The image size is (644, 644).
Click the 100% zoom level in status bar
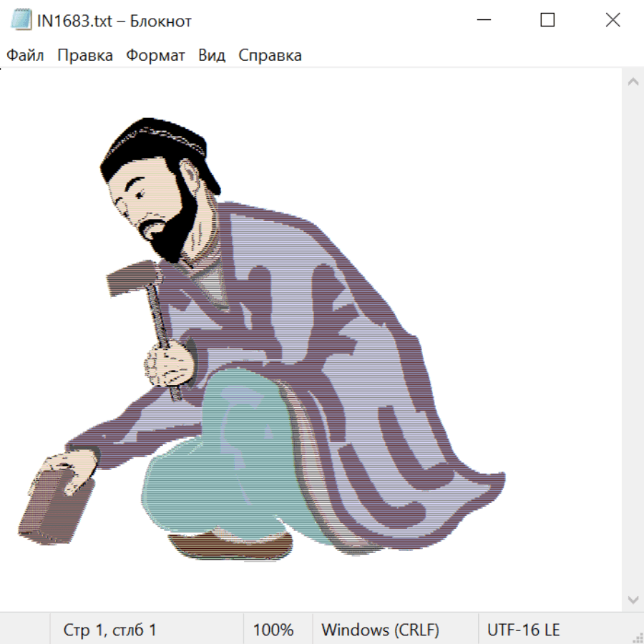(273, 630)
